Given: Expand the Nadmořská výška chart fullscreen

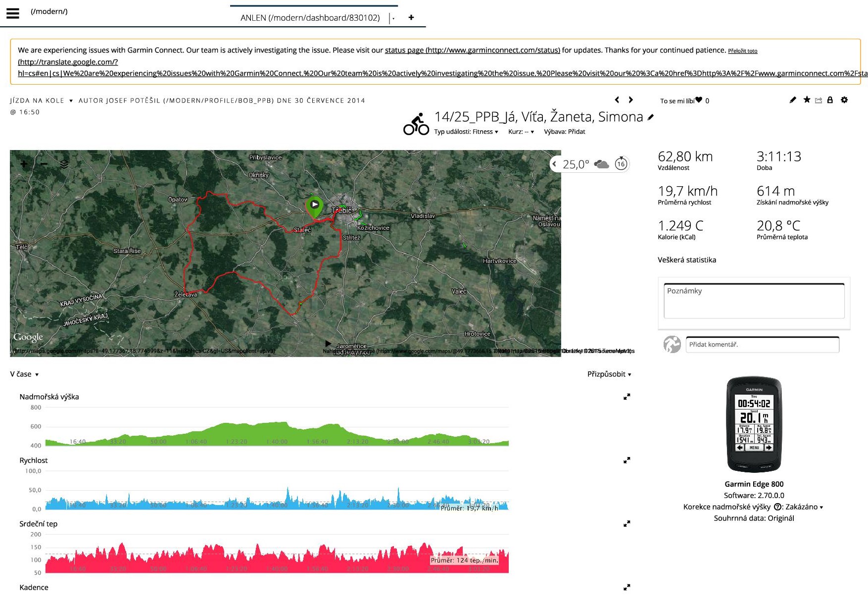Looking at the screenshot, I should pyautogui.click(x=627, y=397).
